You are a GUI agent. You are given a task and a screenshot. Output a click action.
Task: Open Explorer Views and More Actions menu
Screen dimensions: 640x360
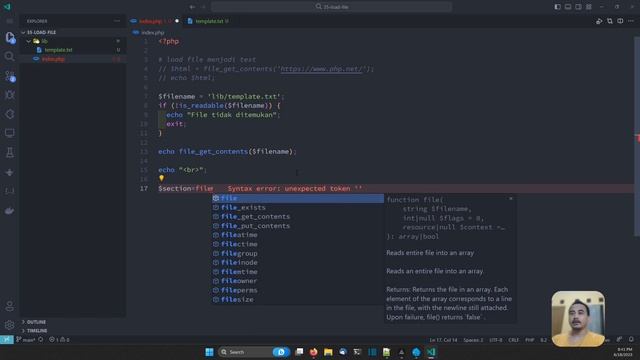pos(117,21)
